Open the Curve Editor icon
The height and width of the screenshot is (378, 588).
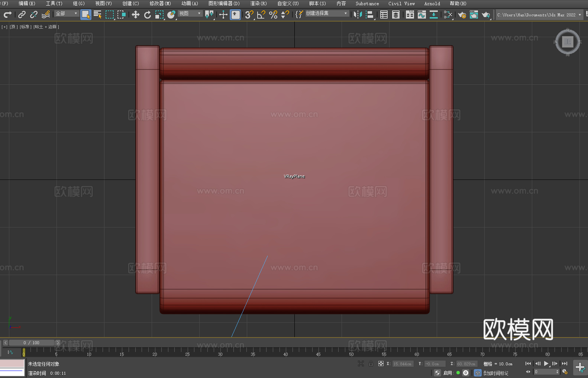click(x=422, y=15)
